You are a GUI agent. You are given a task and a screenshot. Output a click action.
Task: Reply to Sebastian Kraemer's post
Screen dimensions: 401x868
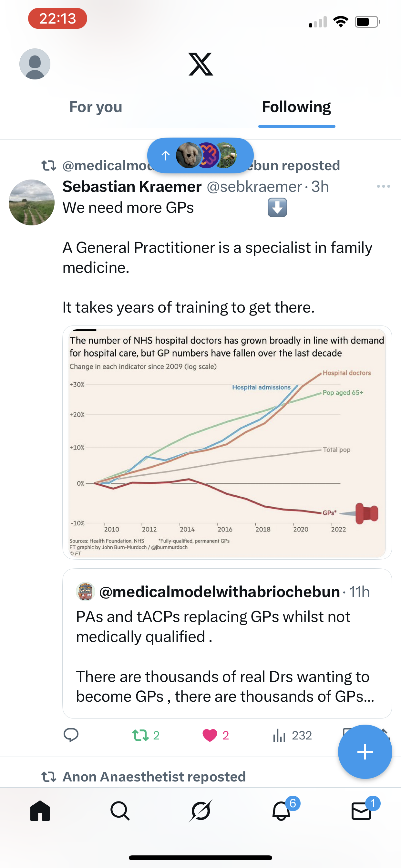pos(71,735)
